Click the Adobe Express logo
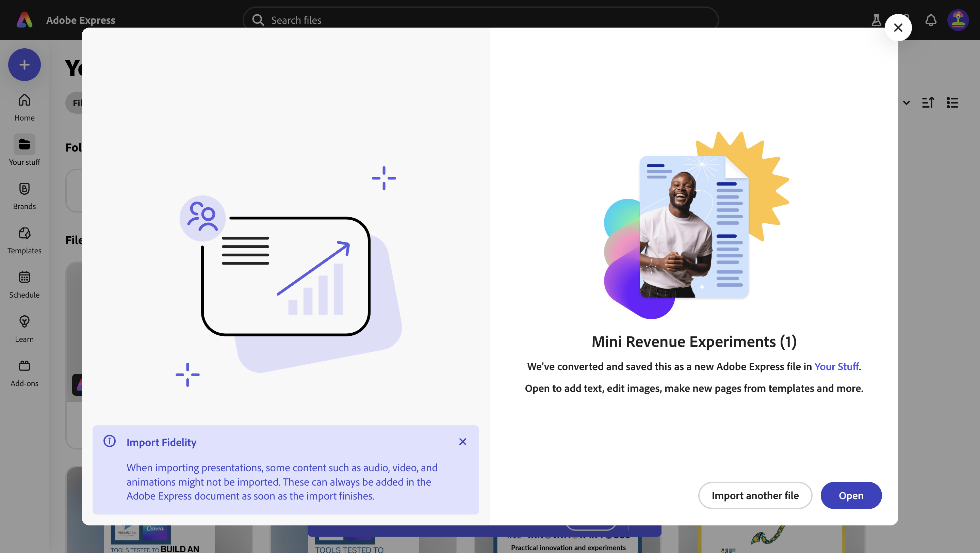The width and height of the screenshot is (980, 553). [24, 20]
